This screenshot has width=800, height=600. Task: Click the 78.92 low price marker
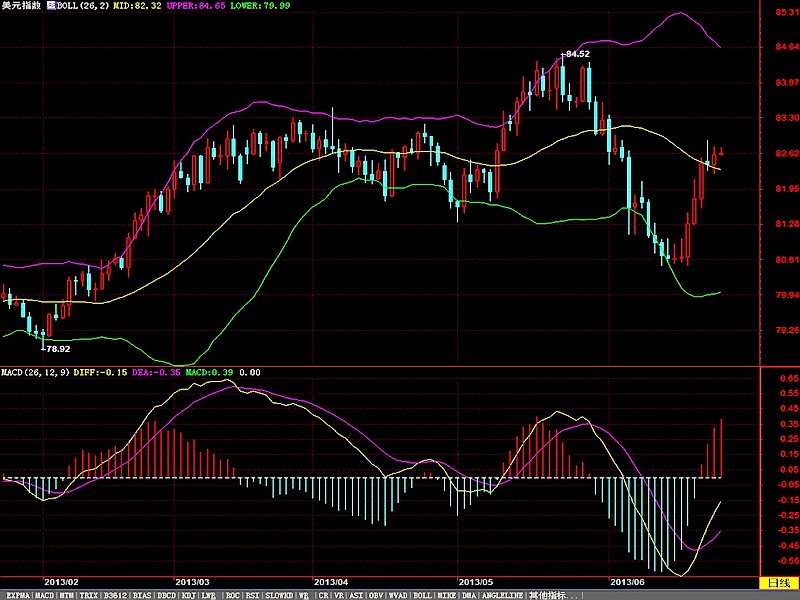point(57,349)
